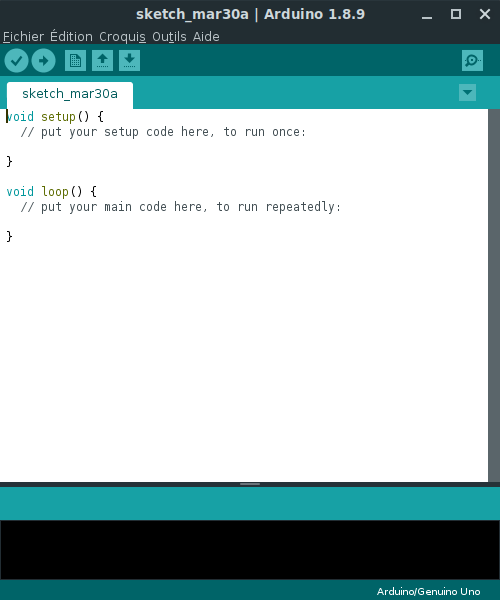Screen dimensions: 500x600
Task: Open a sketch using the up-arrow icon
Action: [102, 60]
